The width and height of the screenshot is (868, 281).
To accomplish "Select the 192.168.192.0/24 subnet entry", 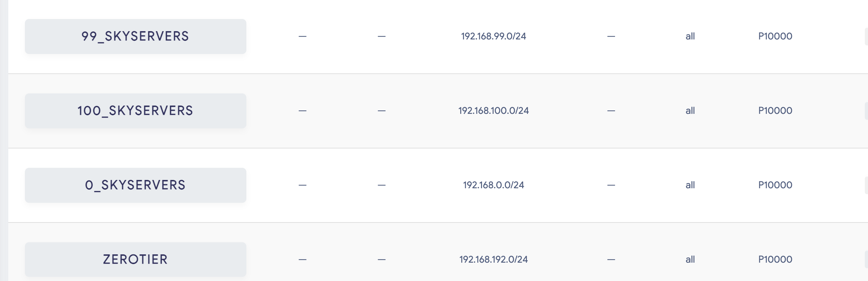I will tap(493, 260).
